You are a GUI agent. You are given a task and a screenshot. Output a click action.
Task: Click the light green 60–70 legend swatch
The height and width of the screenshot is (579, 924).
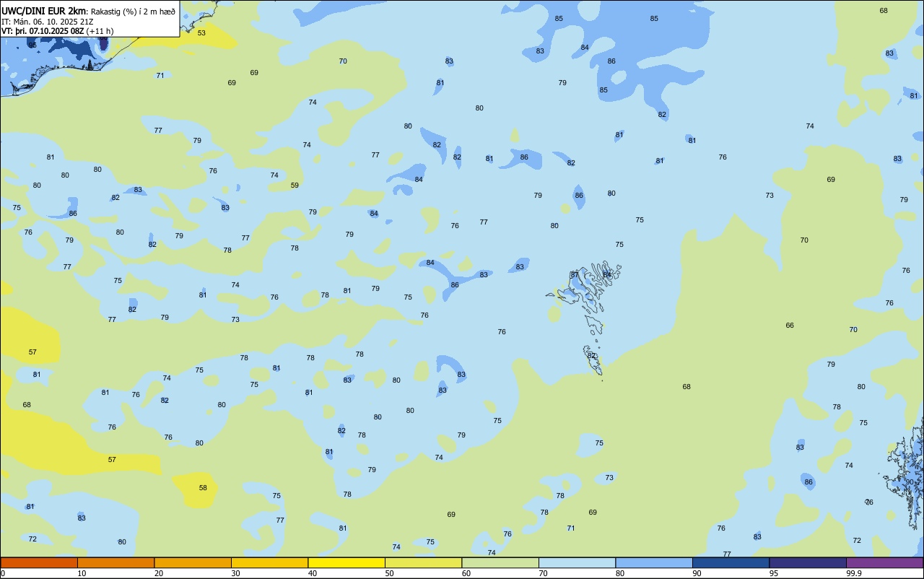[500, 562]
